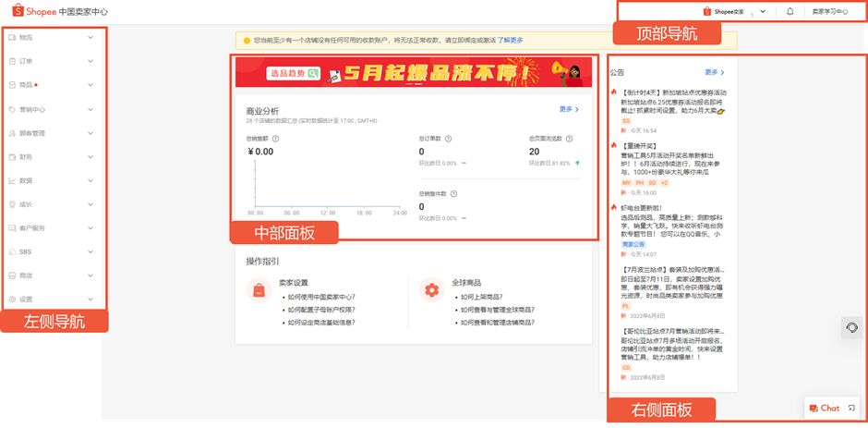This screenshot has height=428, width=868.
Task: Click the help icon next to 总销售额
Action: click(x=275, y=139)
